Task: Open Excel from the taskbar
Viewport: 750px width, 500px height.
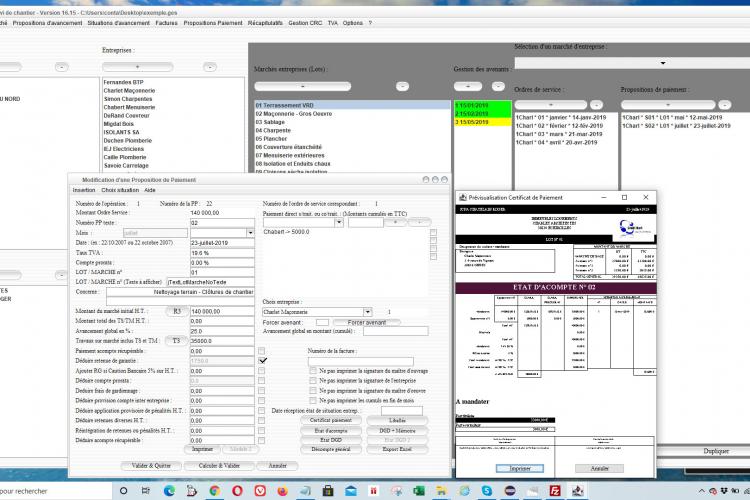Action: (x=419, y=490)
